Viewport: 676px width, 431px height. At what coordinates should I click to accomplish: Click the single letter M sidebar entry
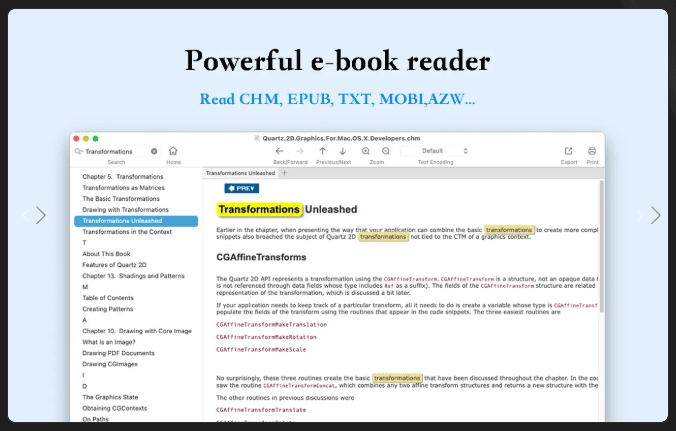click(85, 287)
